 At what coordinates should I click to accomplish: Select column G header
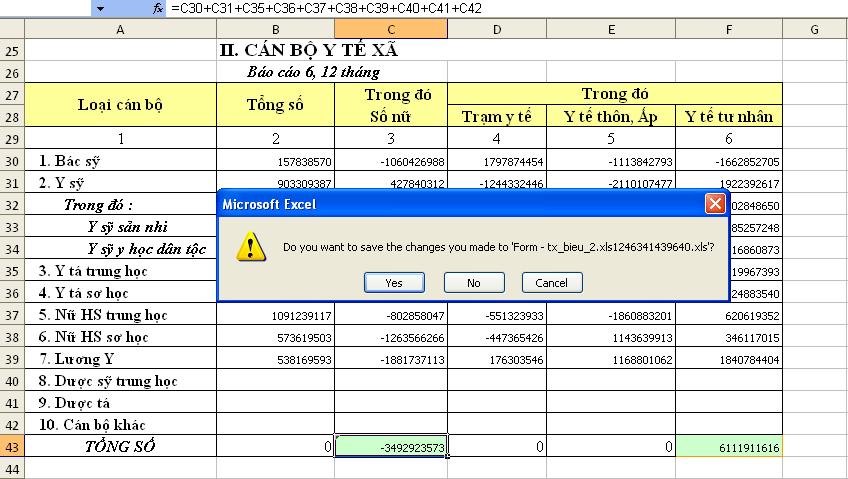tap(814, 30)
